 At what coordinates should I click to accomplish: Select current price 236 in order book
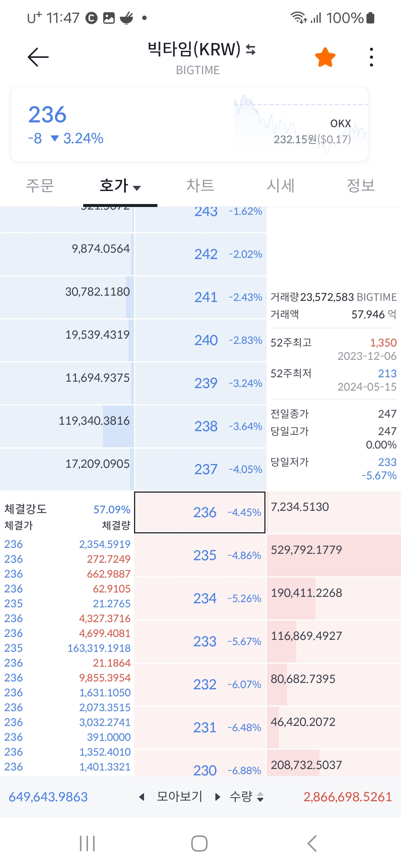tap(200, 513)
